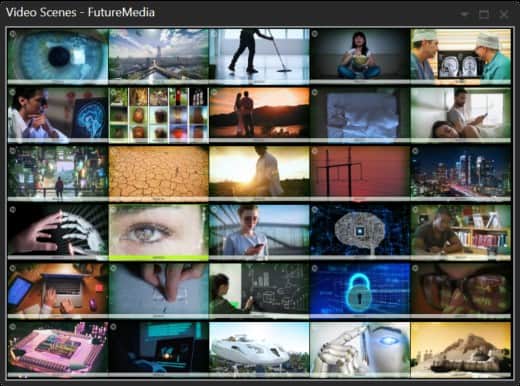This screenshot has width=520, height=386.
Task: Click the green highlighted label under the eye close-up
Action: pyautogui.click(x=159, y=258)
